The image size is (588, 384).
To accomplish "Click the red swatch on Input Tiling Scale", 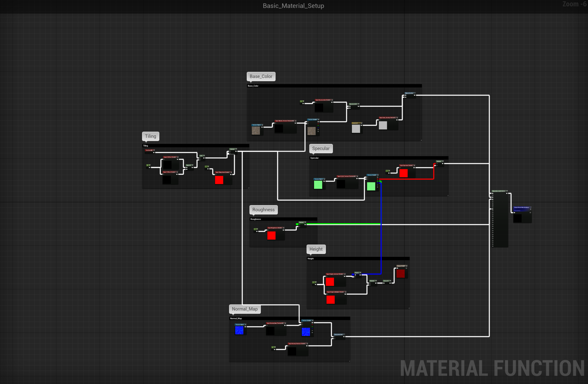I will [219, 180].
